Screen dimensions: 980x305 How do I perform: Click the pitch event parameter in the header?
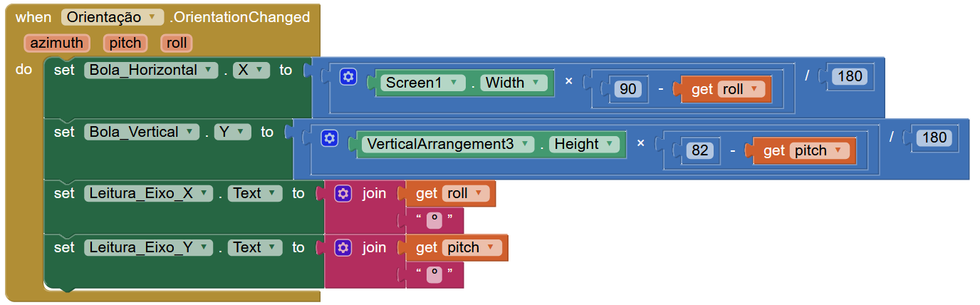click(125, 43)
